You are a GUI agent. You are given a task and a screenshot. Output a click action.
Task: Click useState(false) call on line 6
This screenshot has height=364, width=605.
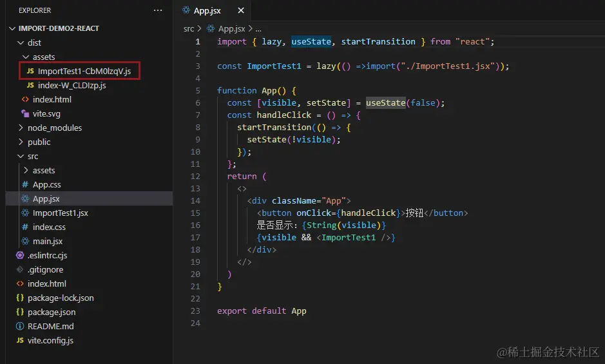coord(403,103)
